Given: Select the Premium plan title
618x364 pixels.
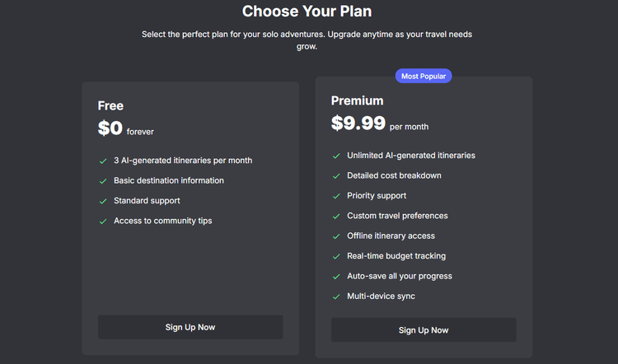Looking at the screenshot, I should point(357,100).
